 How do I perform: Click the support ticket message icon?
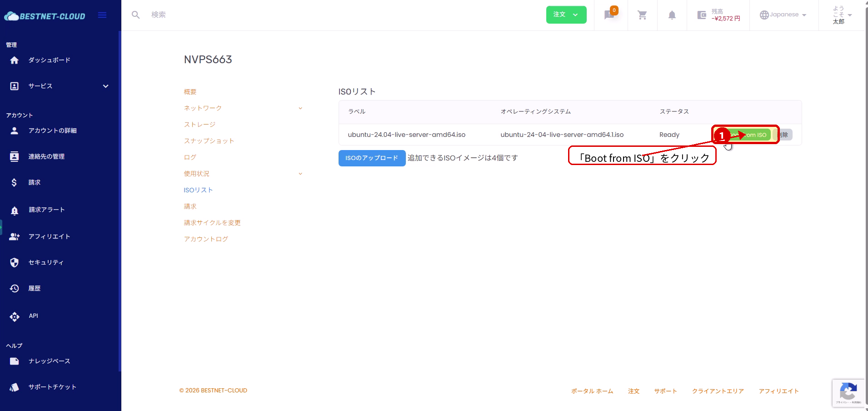coord(609,15)
